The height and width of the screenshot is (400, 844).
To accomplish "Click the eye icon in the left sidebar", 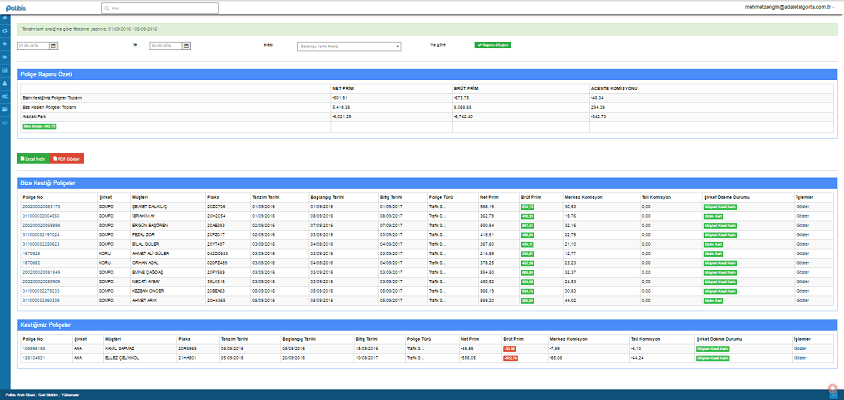I will click(5, 58).
